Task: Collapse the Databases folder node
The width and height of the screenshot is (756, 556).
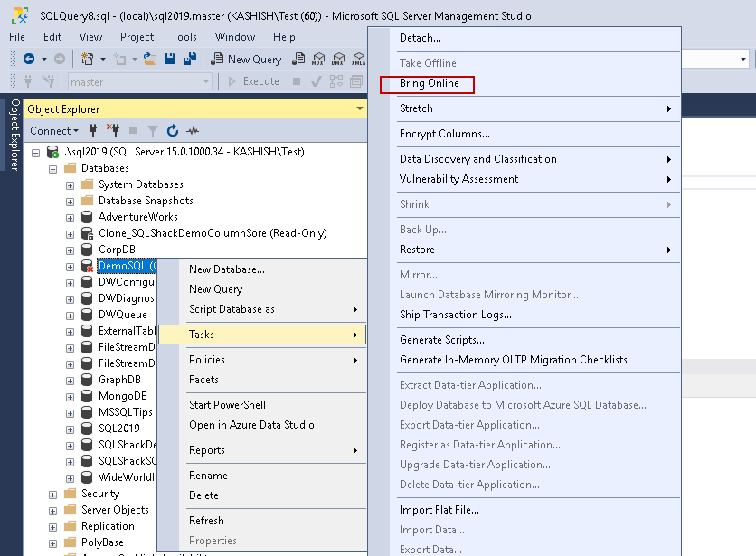Action: tap(52, 168)
